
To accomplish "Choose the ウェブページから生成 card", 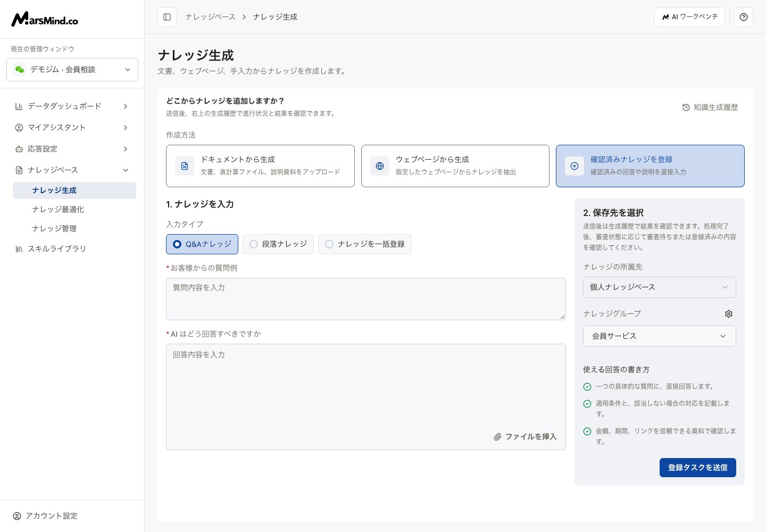I will coord(455,166).
